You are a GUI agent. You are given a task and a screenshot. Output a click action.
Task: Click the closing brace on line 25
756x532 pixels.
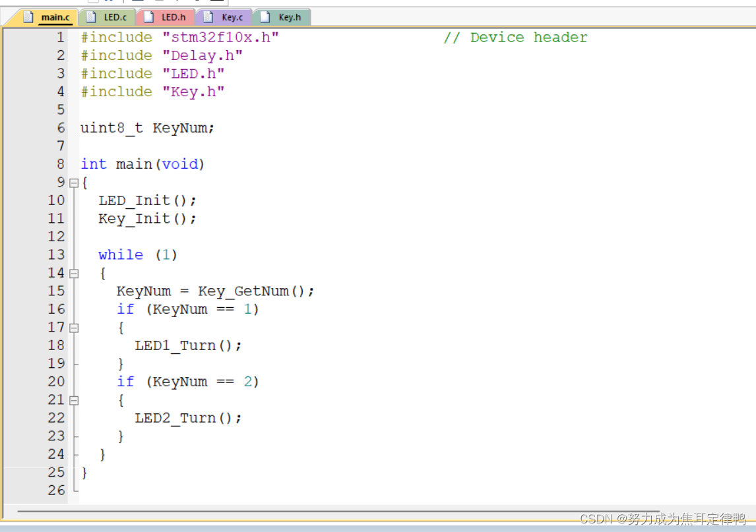tap(84, 473)
